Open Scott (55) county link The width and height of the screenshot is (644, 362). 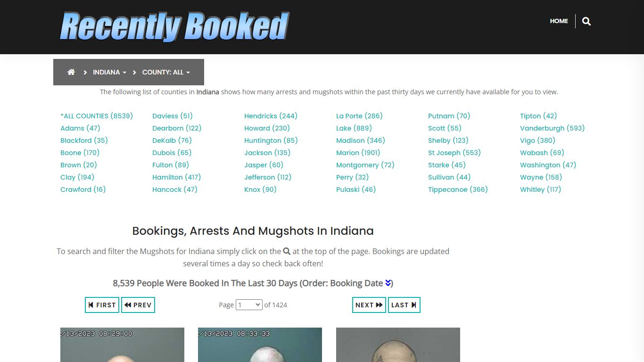(445, 128)
